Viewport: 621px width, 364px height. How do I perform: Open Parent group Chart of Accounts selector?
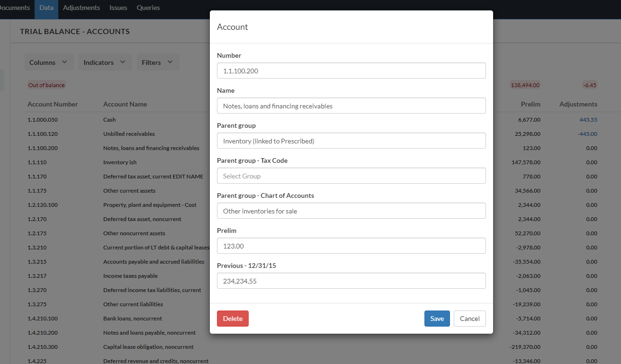[x=351, y=211]
